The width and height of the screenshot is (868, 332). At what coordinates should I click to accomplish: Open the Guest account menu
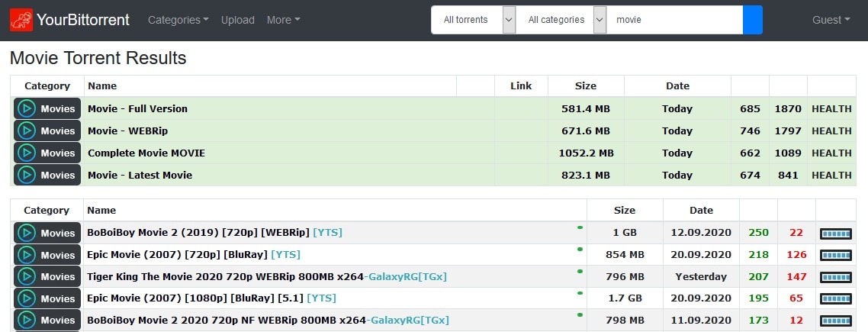[x=831, y=20]
